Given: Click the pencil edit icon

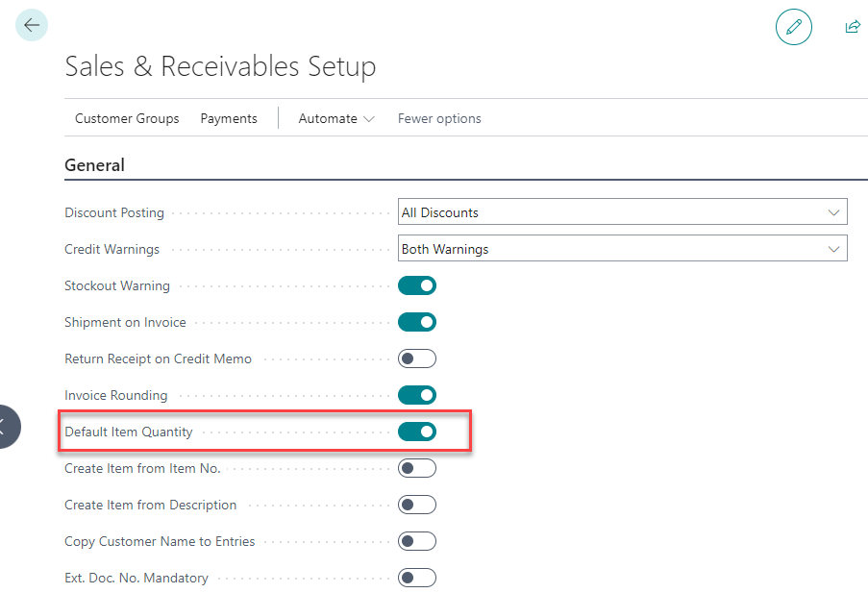Looking at the screenshot, I should [x=793, y=27].
